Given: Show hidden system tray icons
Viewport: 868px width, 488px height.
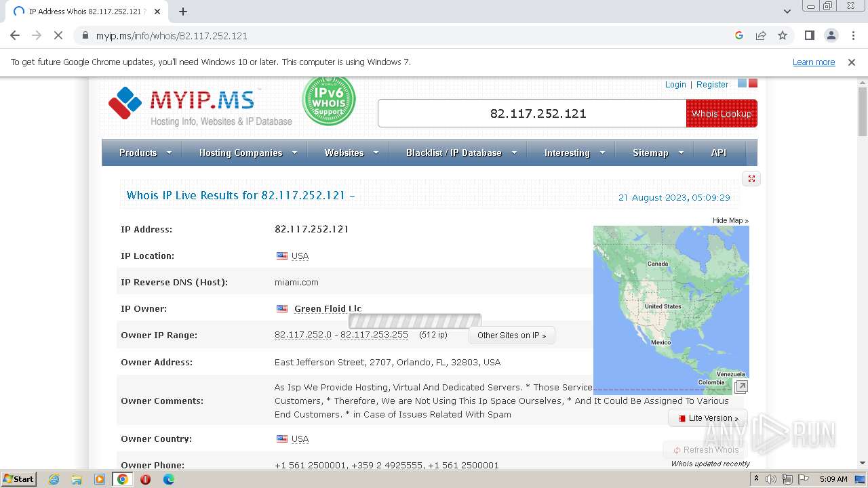Looking at the screenshot, I should click(x=756, y=479).
